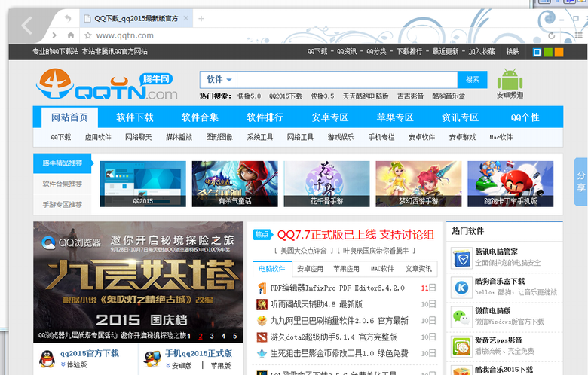Click the 游久dota2超级助手 item icon
Screen dimensions: 588x375
pos(262,337)
